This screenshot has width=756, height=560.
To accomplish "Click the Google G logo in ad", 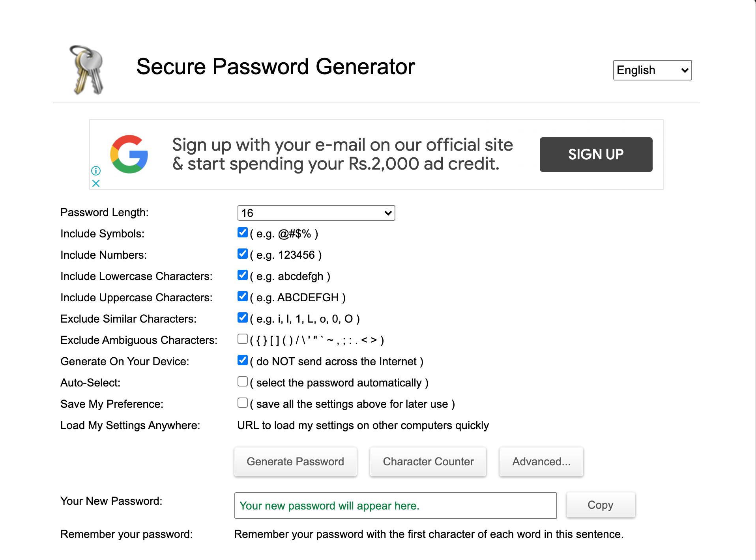I will (x=129, y=154).
